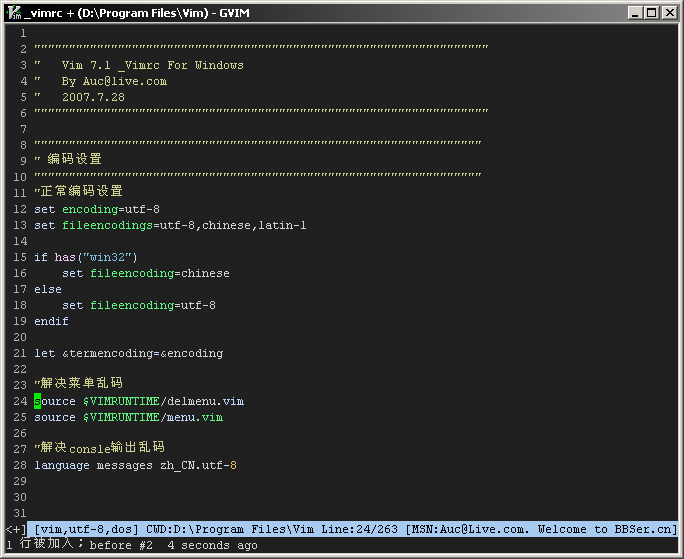Click the 'By Auc@live.com' comment line

click(x=114, y=81)
